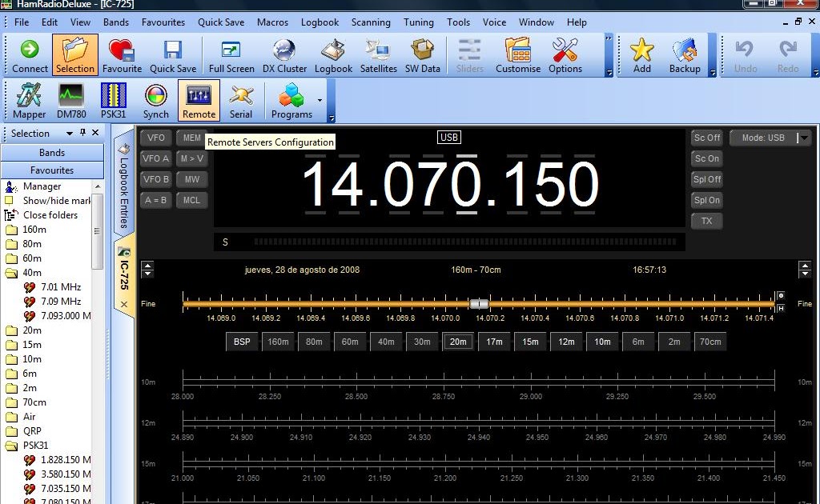Click the VFO A button
820x504 pixels.
click(x=155, y=158)
